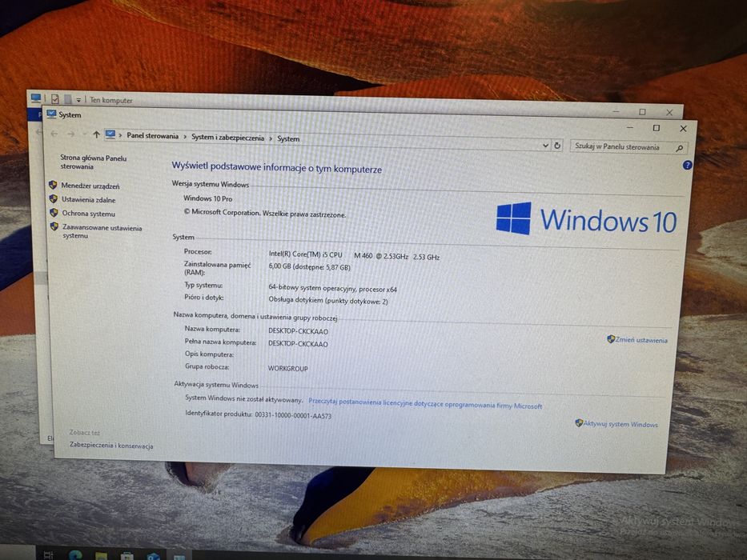This screenshot has width=747, height=560.
Task: Open File Explorer from taskbar
Action: (x=101, y=556)
